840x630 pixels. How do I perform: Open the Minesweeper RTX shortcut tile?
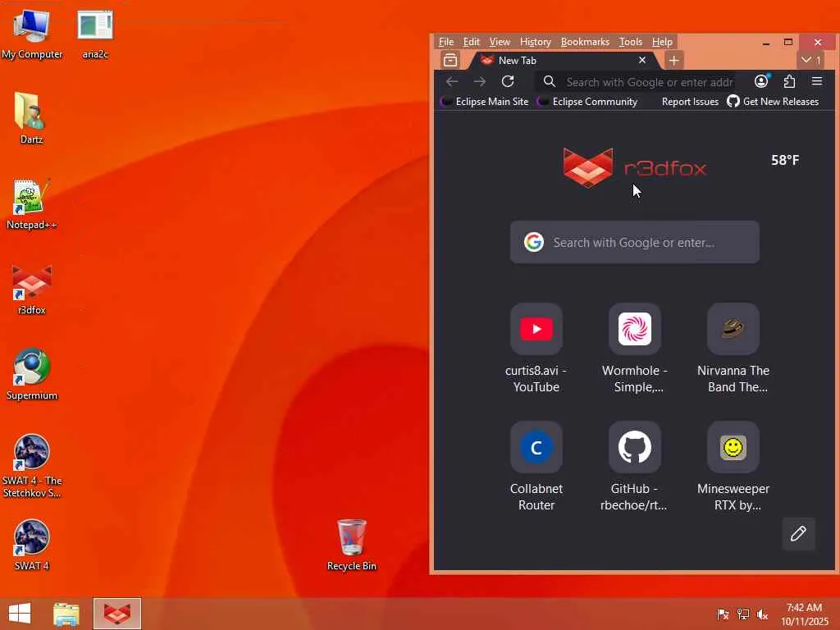(x=733, y=467)
